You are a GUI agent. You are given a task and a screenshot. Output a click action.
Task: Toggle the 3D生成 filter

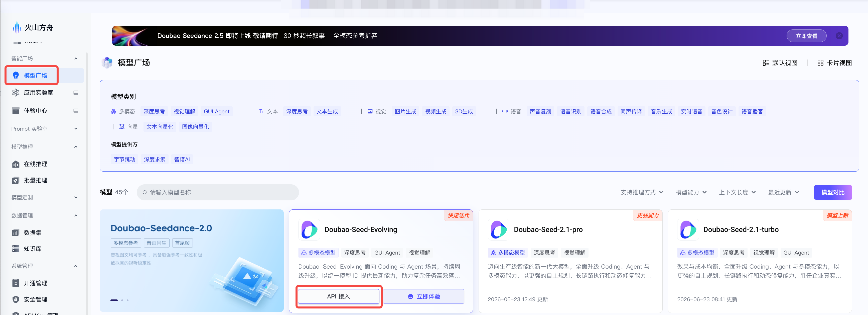click(464, 111)
